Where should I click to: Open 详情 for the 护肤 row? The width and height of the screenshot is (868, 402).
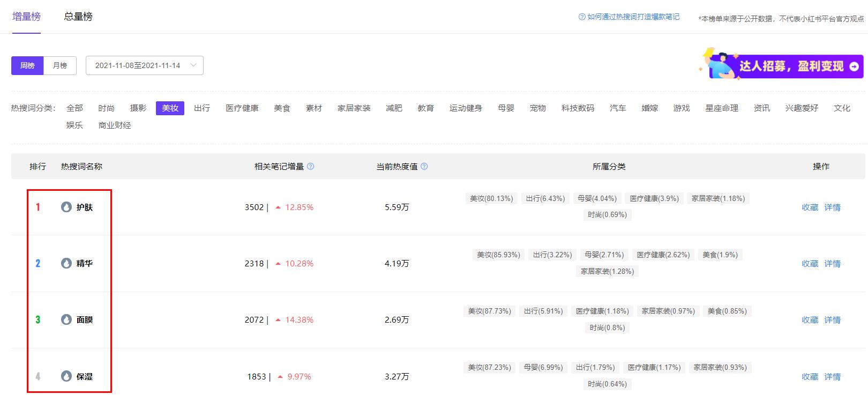[x=832, y=207]
